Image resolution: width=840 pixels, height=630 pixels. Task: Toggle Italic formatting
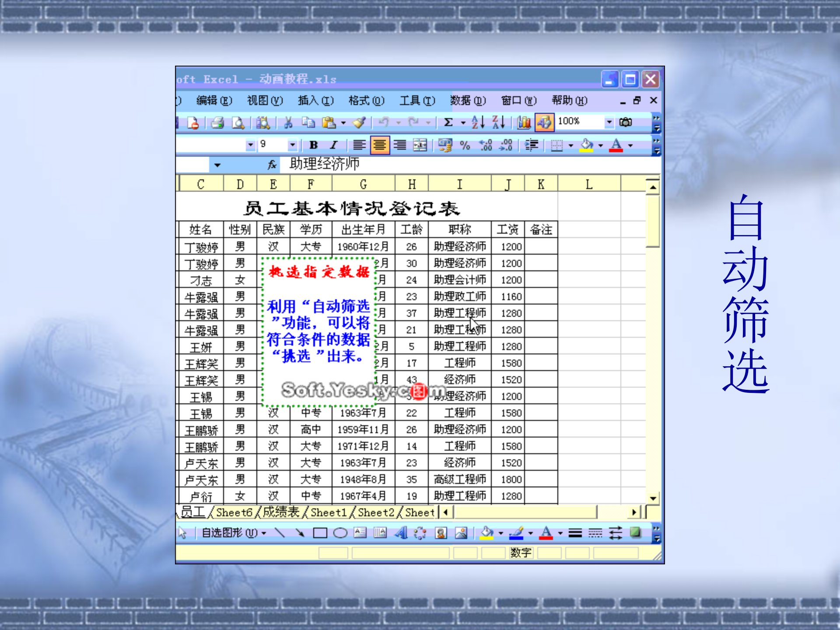(x=333, y=144)
